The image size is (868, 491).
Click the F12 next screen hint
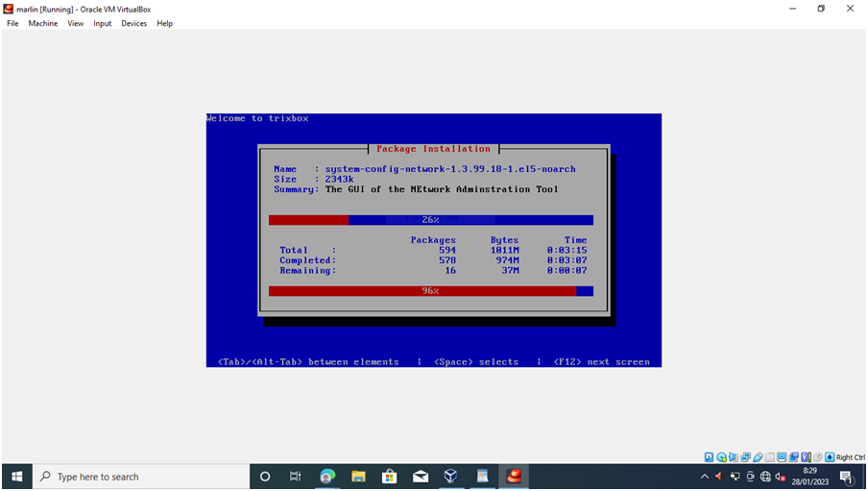(x=602, y=362)
